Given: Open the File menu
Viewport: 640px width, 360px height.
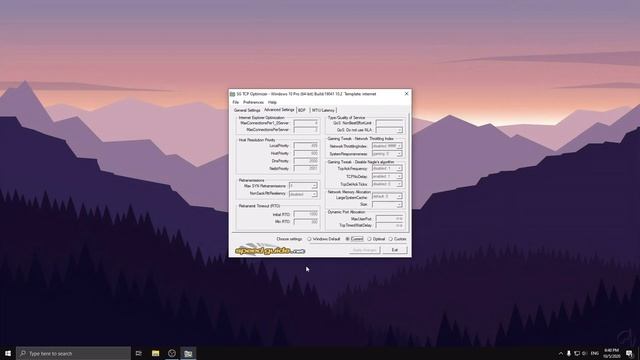Looking at the screenshot, I should pyautogui.click(x=236, y=102).
